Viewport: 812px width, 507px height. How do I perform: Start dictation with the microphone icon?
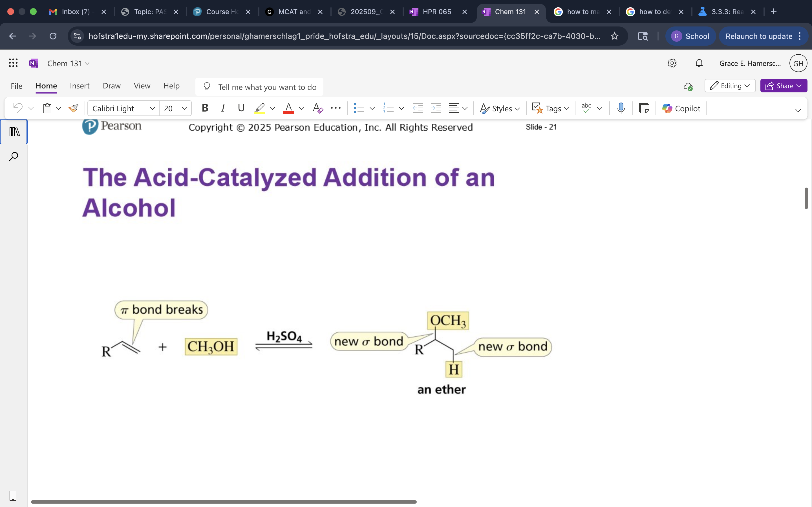point(620,108)
